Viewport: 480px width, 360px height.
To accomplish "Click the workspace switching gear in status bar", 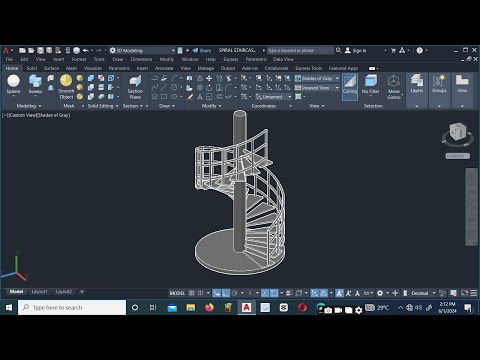I will click(x=380, y=293).
